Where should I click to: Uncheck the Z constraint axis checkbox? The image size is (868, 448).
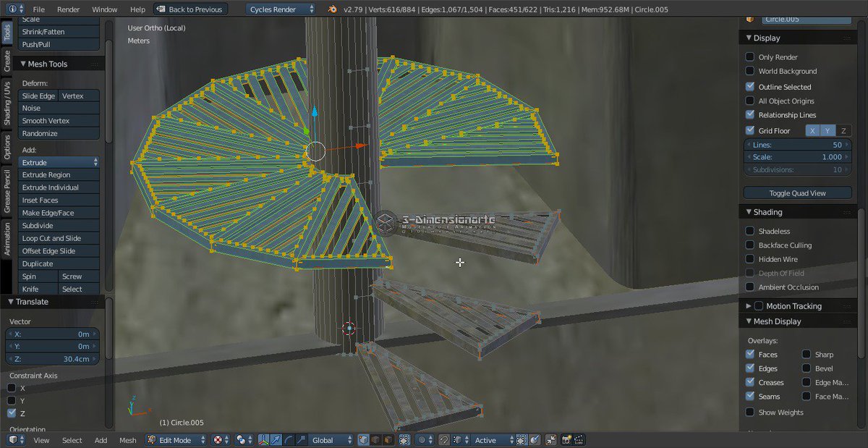(x=12, y=413)
